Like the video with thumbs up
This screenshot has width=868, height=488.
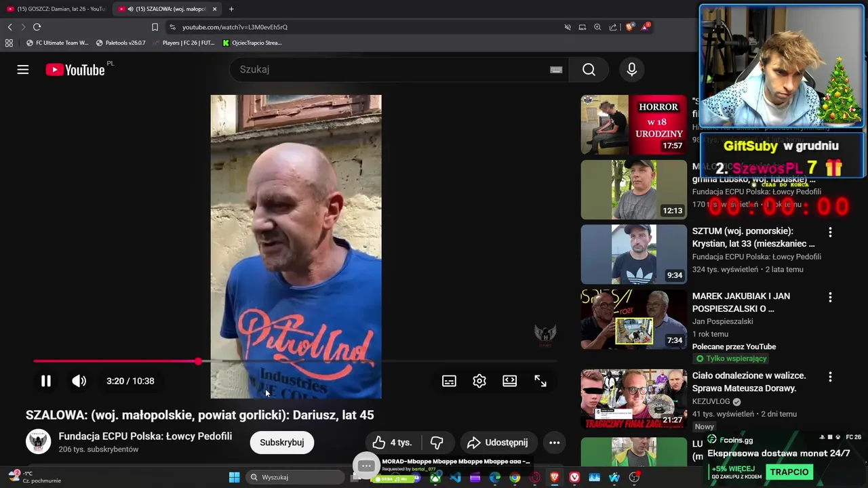pos(393,443)
